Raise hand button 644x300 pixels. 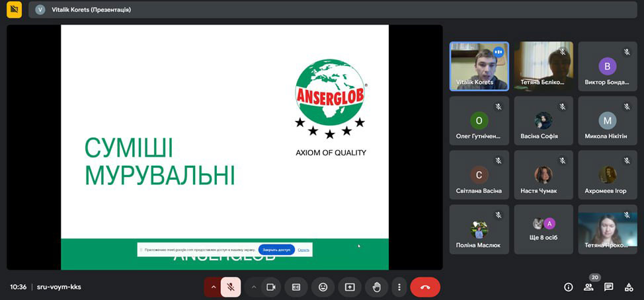tap(377, 287)
